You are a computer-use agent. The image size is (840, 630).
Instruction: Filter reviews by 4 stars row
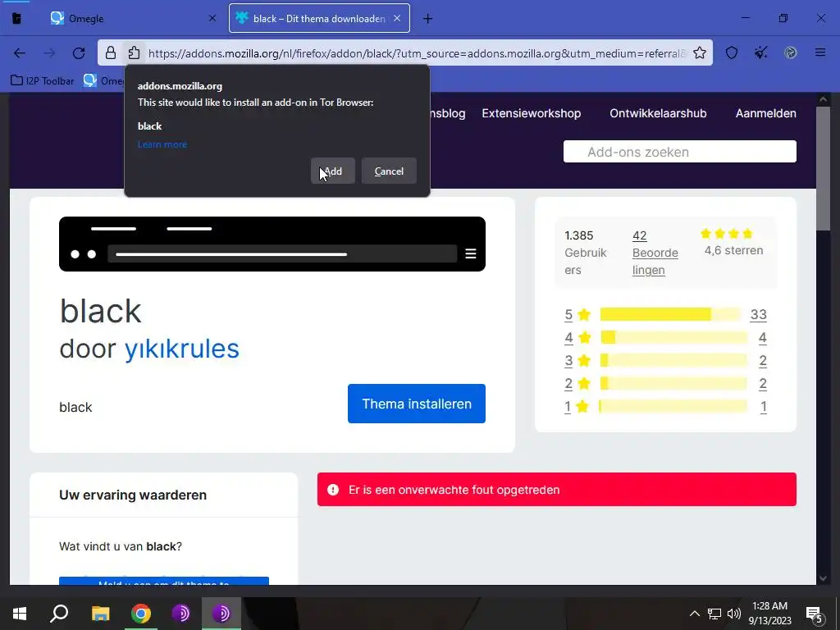pyautogui.click(x=665, y=337)
